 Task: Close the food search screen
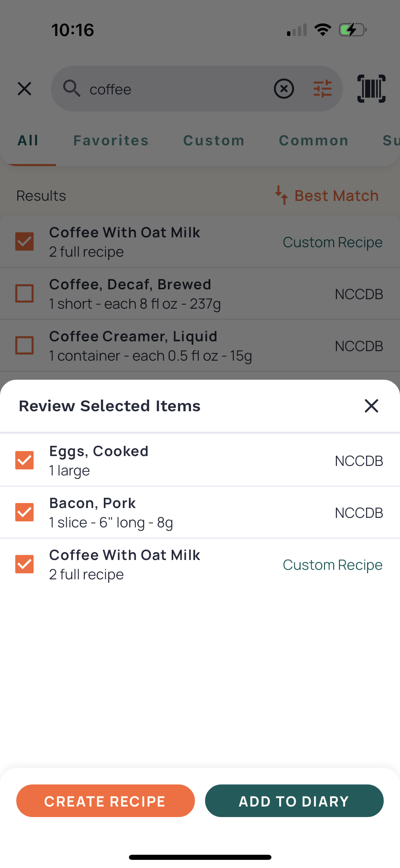24,89
